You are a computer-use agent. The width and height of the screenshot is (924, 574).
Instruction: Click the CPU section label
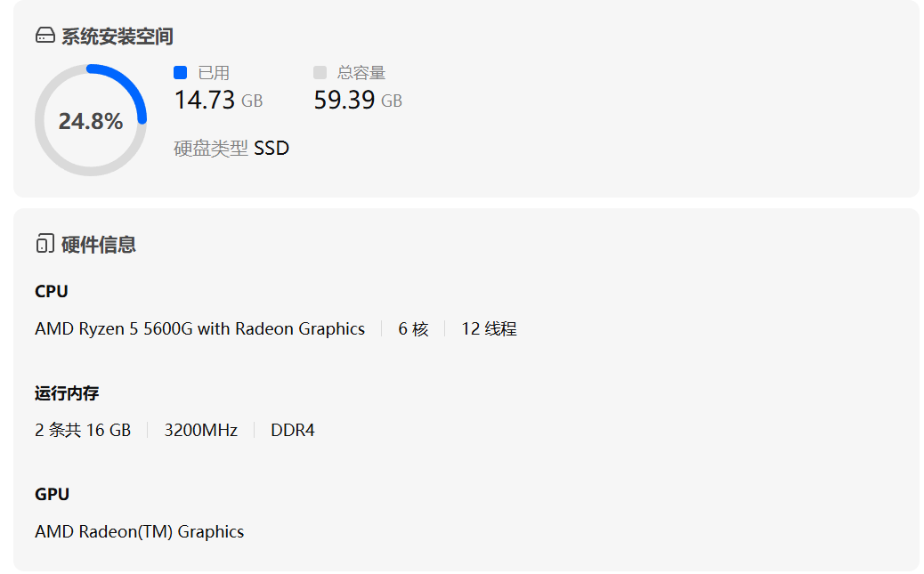[x=52, y=291]
